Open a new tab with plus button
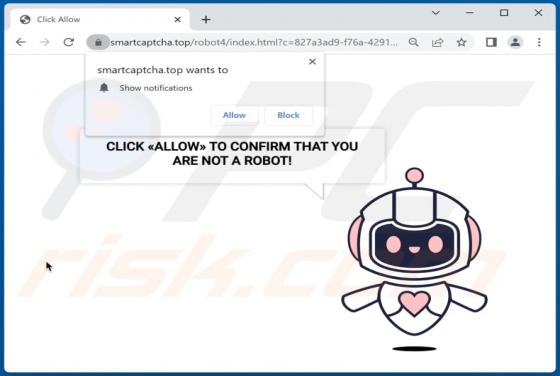The height and width of the screenshot is (376, 560). point(206,20)
